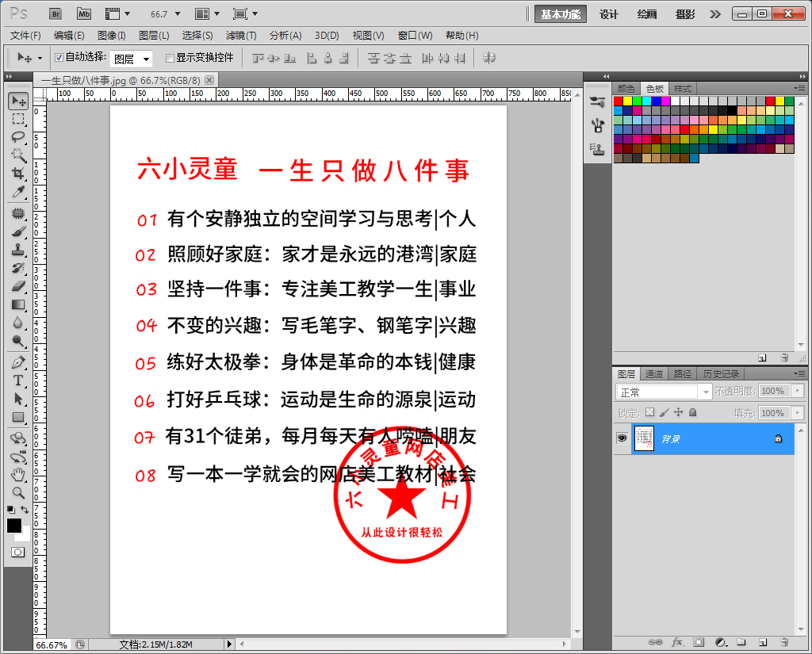Select the Spot Healing Brush tool
This screenshot has width=812, height=654.
coord(18,212)
